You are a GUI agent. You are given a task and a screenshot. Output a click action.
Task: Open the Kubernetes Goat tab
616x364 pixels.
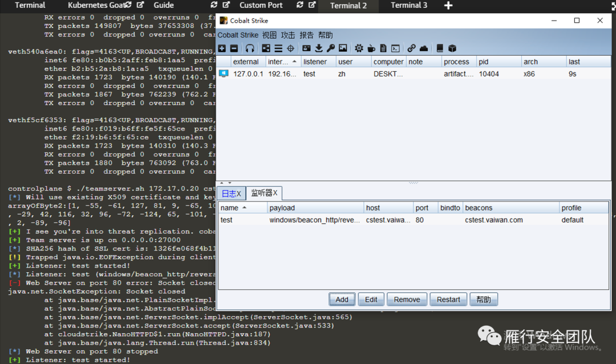tap(96, 5)
